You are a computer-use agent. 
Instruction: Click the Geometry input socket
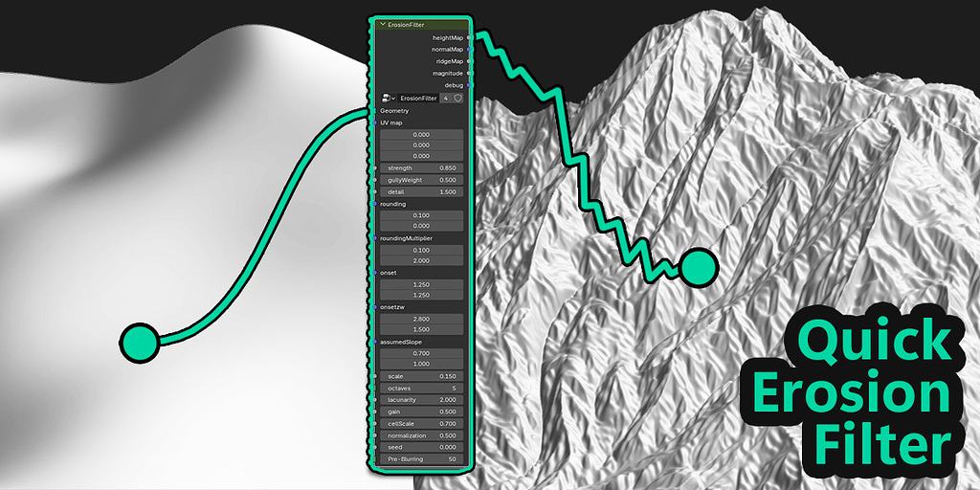374,111
